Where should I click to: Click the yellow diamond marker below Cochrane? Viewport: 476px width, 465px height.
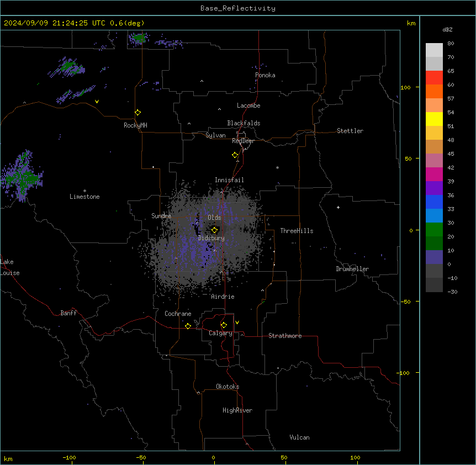tap(188, 326)
